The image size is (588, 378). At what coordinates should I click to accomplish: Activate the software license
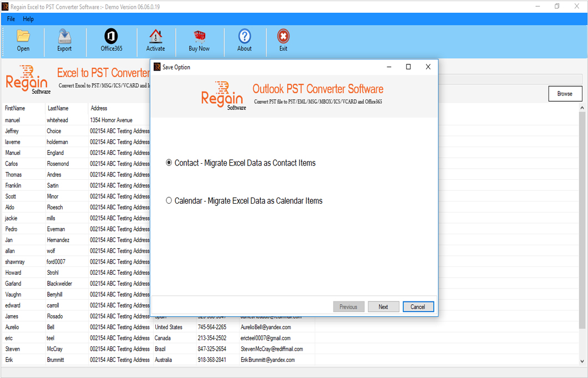(x=155, y=41)
